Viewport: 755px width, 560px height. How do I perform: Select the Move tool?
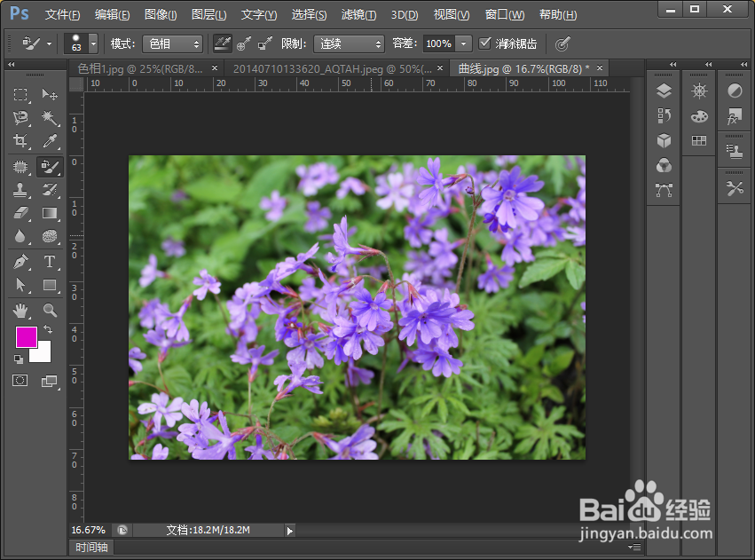[x=50, y=94]
